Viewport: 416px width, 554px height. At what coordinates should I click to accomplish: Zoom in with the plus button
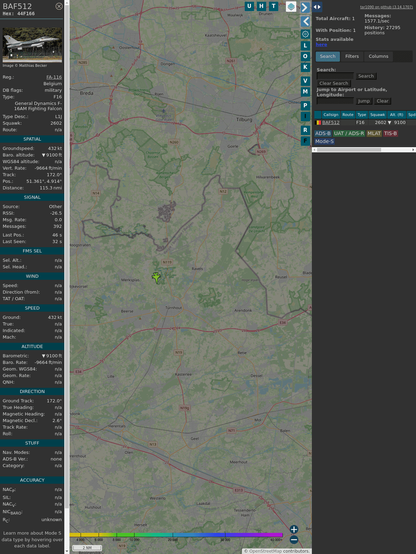(x=294, y=529)
